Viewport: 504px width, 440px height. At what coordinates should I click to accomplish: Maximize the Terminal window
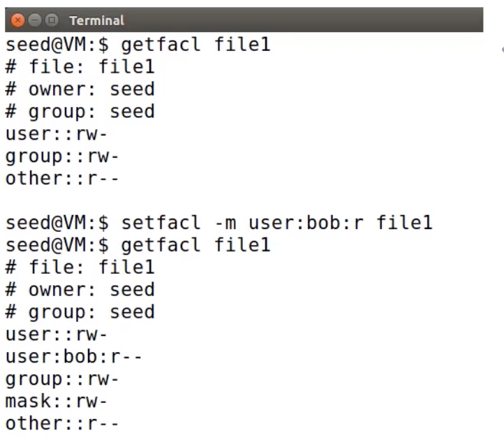[52, 20]
